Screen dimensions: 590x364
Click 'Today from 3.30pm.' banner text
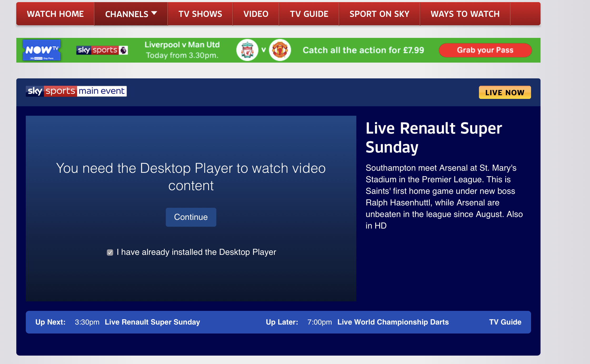(182, 55)
